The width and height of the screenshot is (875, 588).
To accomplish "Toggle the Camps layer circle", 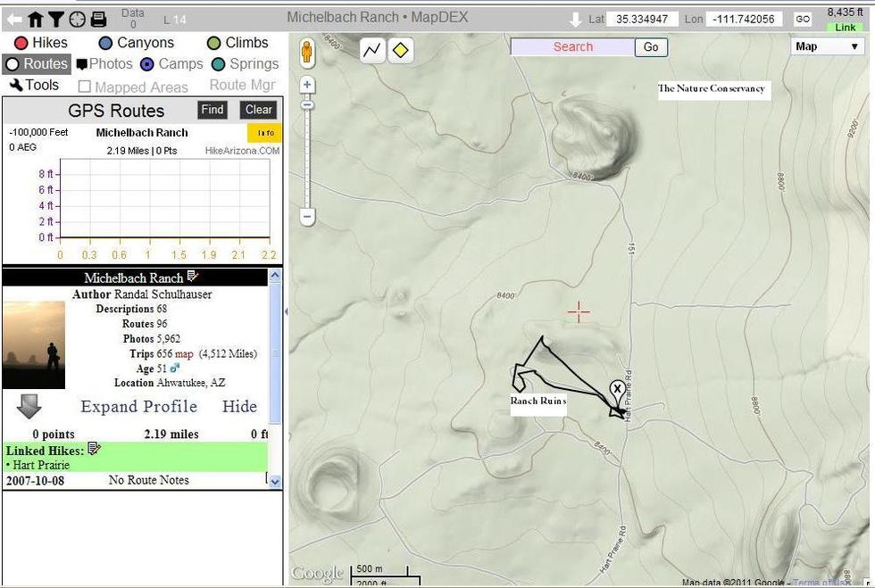I will pyautogui.click(x=146, y=65).
